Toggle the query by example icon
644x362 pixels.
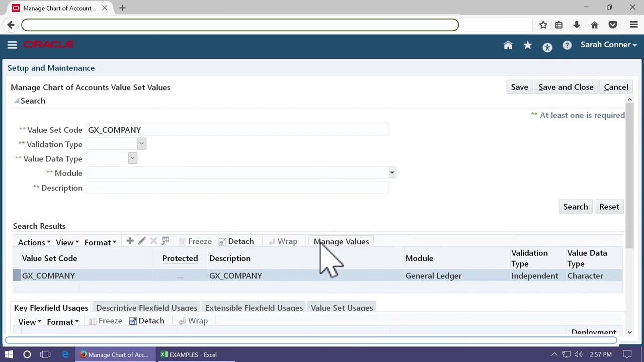(165, 241)
